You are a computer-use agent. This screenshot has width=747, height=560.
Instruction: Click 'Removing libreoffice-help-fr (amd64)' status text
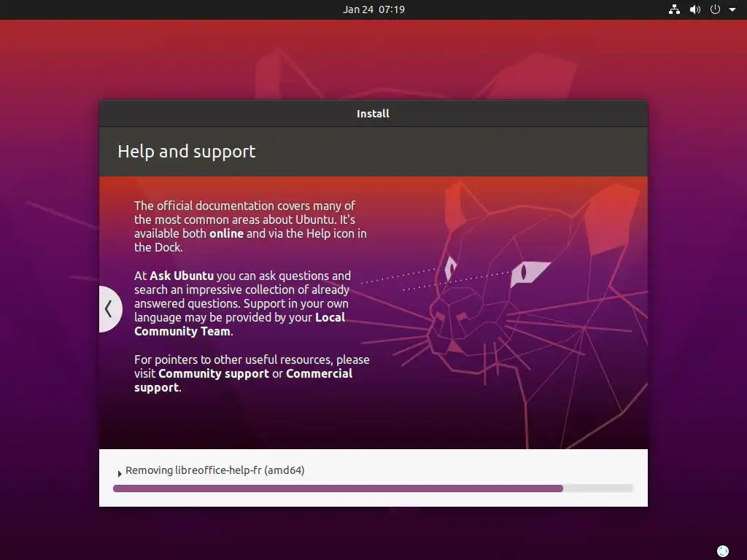click(x=215, y=470)
